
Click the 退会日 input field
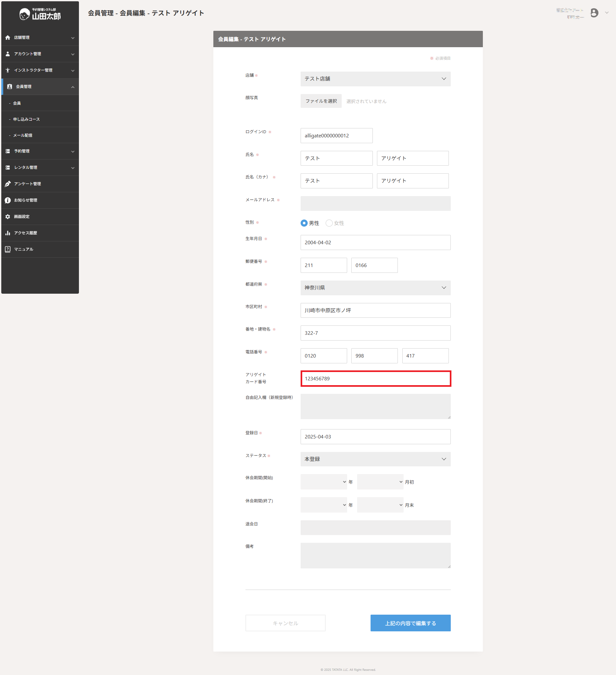click(375, 528)
